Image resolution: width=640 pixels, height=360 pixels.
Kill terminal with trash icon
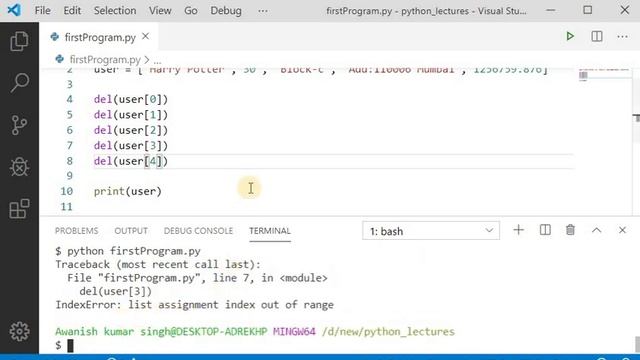pos(570,230)
